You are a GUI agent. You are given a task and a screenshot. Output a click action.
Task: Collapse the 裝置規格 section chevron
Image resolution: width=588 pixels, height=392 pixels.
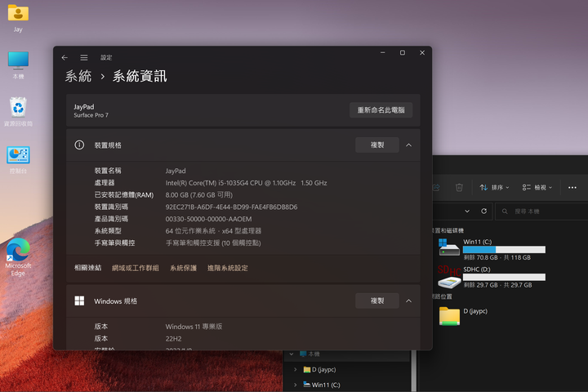409,145
